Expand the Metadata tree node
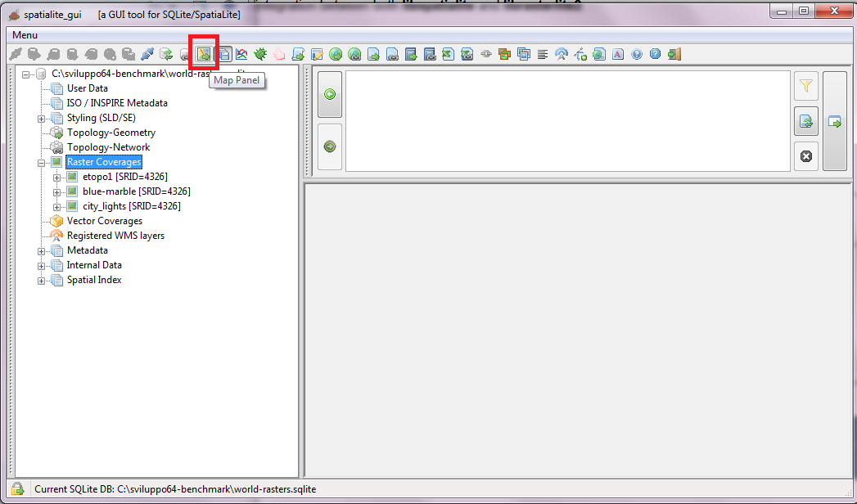This screenshot has width=857, height=504. click(41, 251)
